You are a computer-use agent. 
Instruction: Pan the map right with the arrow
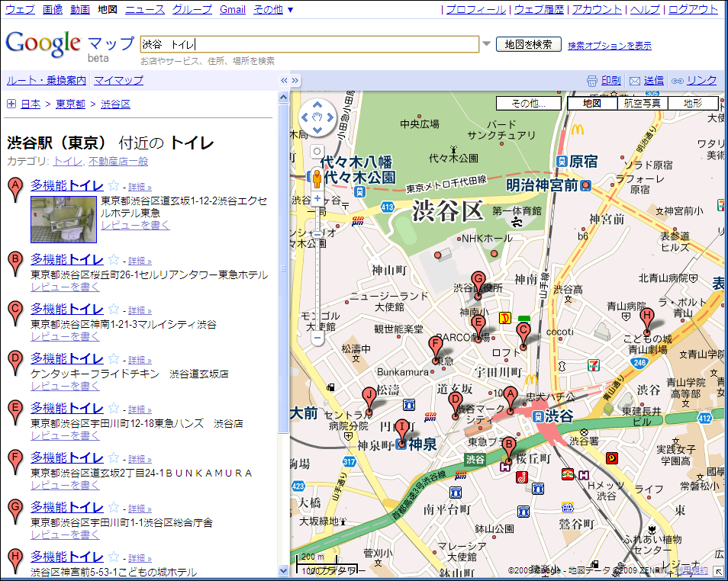330,117
